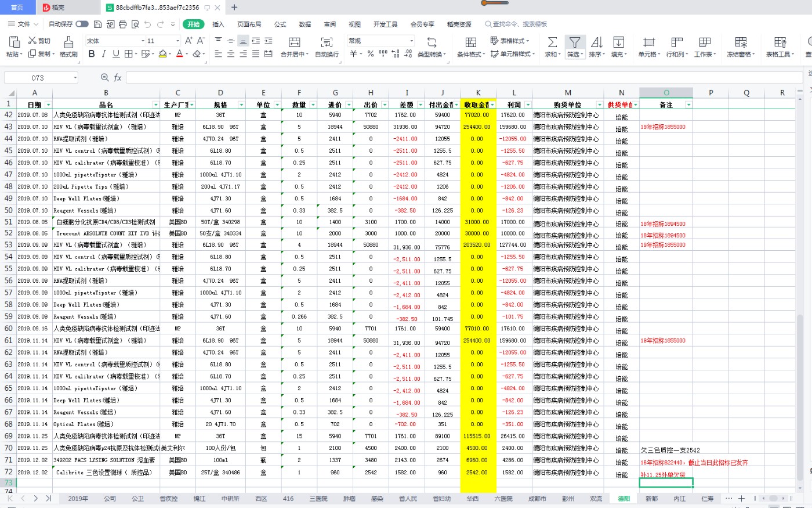This screenshot has width=812, height=508.
Task: Select the column K header
Action: pos(478,93)
